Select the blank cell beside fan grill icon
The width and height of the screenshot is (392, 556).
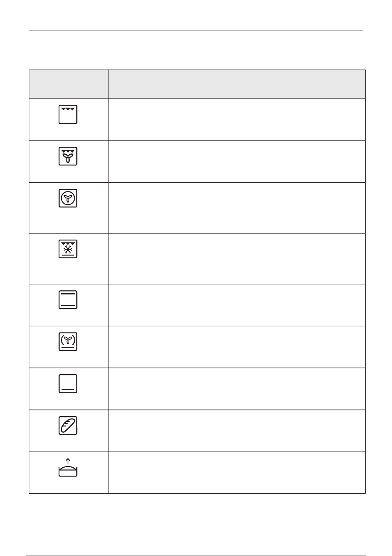coord(237,162)
